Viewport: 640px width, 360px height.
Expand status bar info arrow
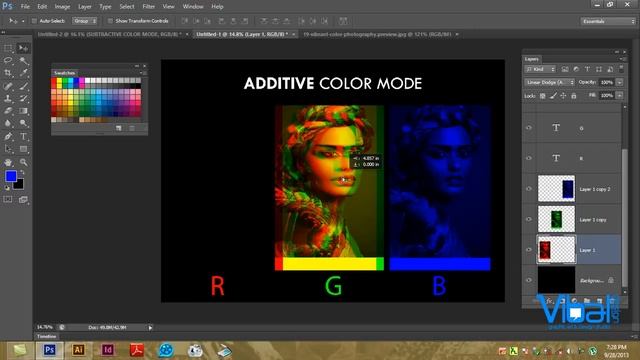pyautogui.click(x=150, y=327)
